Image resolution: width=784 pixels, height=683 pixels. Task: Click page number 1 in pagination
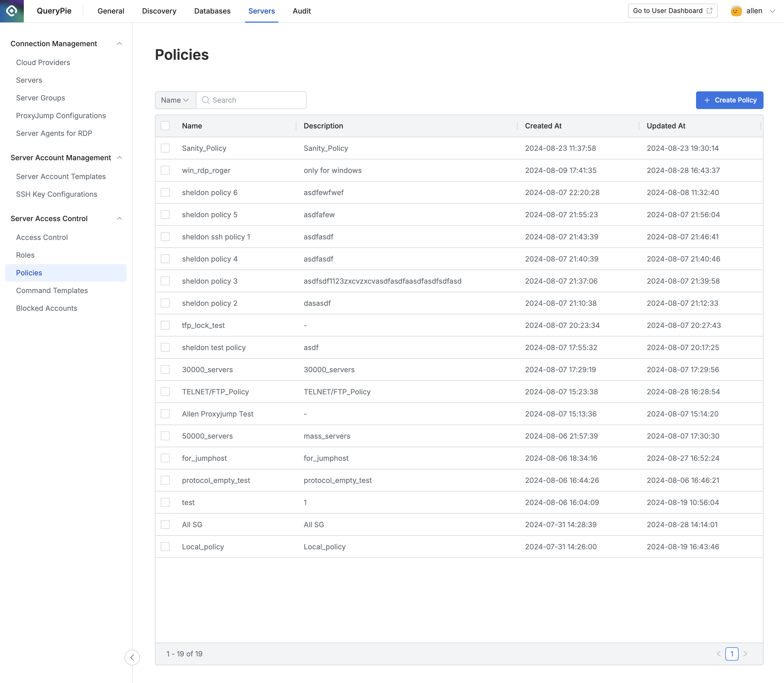(732, 654)
